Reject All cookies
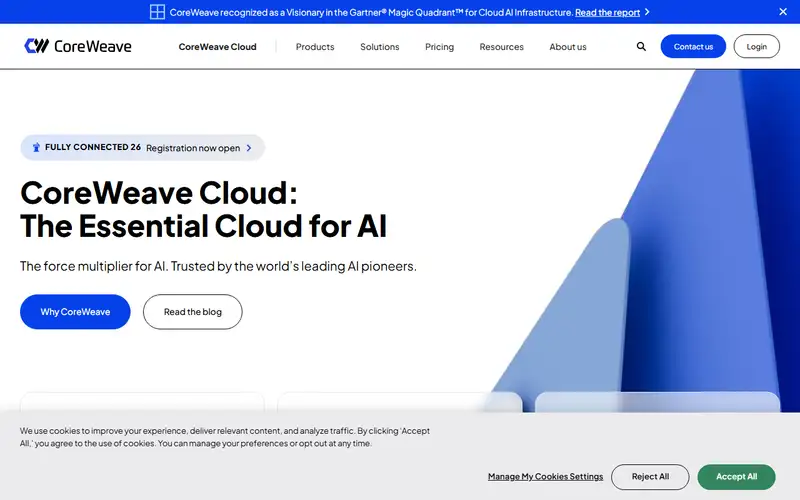The width and height of the screenshot is (800, 500). (x=650, y=477)
